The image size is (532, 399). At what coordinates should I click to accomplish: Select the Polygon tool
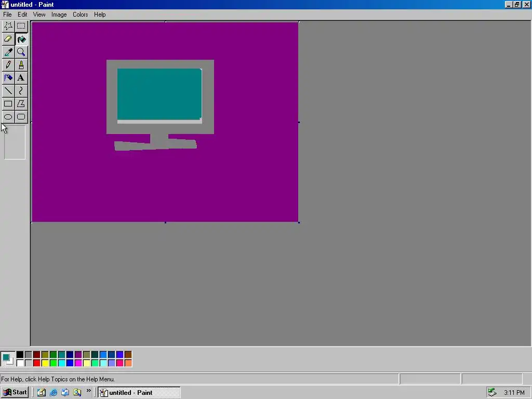(21, 103)
